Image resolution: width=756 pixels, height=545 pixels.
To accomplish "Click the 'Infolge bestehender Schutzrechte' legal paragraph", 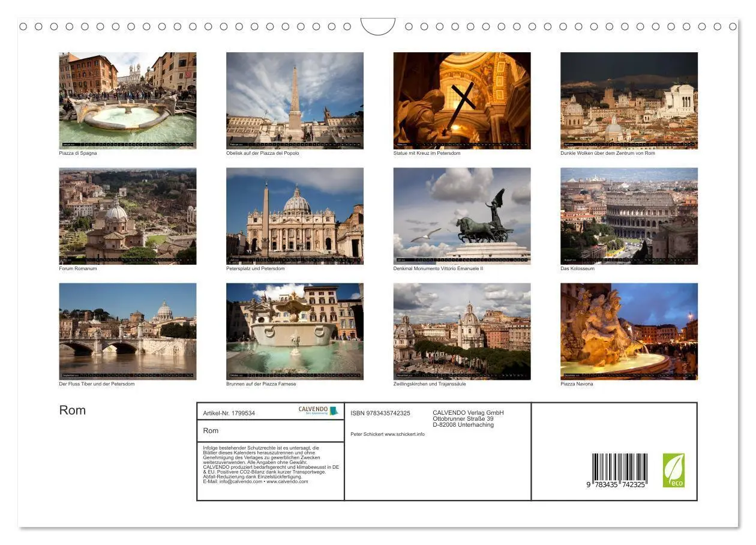I will pyautogui.click(x=271, y=465).
